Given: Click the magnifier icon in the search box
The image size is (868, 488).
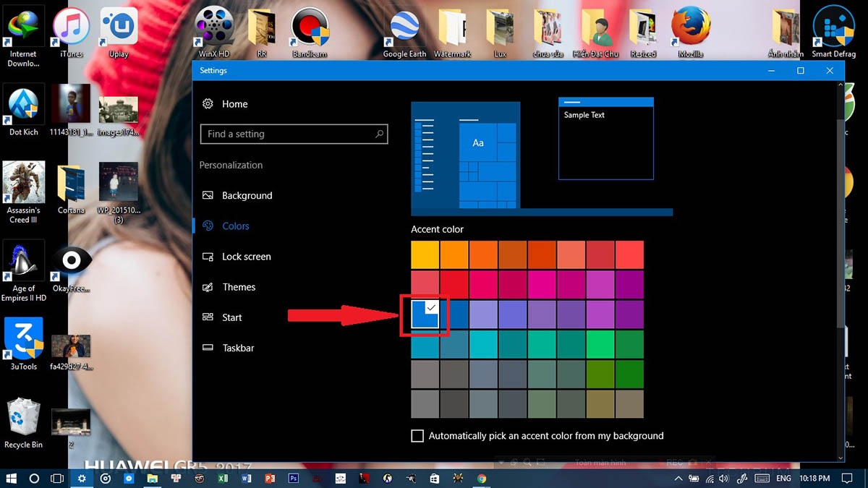Looking at the screenshot, I should pos(379,134).
